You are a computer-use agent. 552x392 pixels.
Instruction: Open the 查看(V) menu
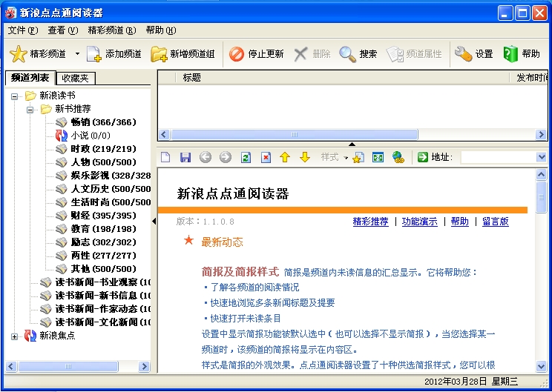63,30
